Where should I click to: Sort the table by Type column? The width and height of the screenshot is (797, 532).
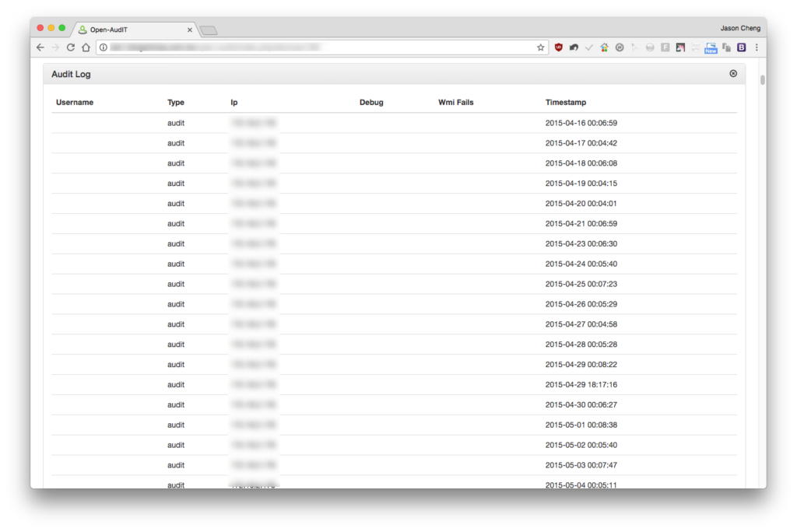tap(175, 102)
